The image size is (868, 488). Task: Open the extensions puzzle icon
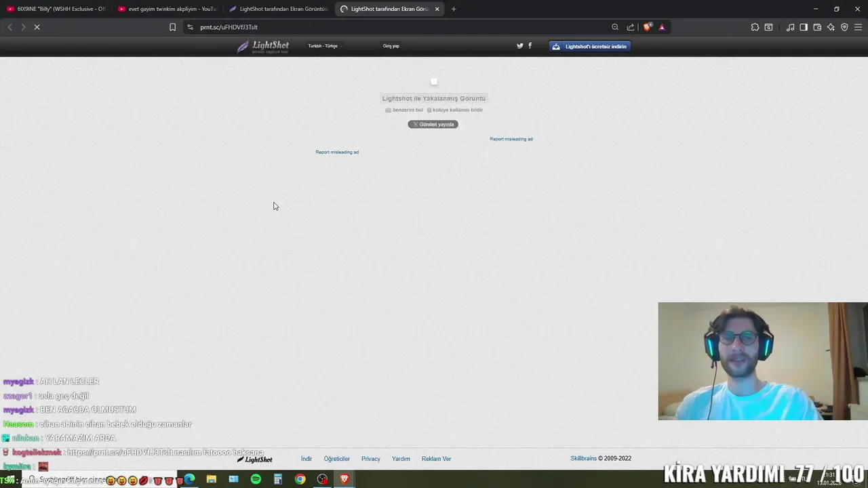tap(755, 27)
